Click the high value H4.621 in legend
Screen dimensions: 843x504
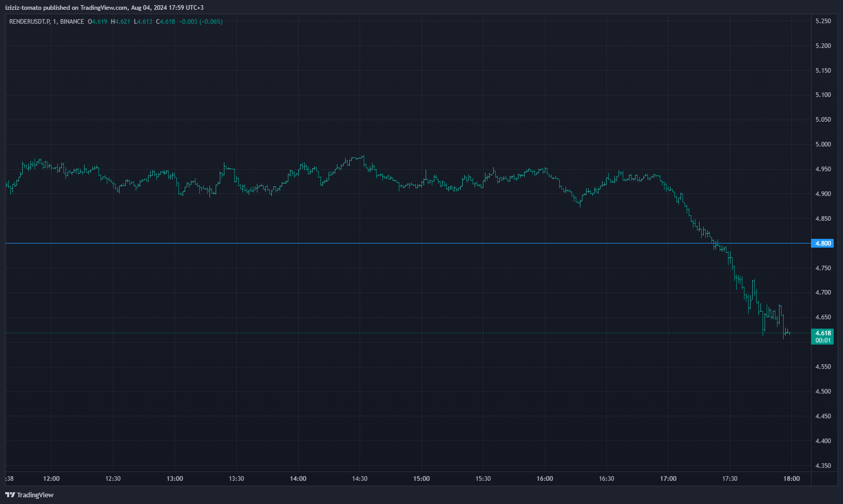point(121,22)
